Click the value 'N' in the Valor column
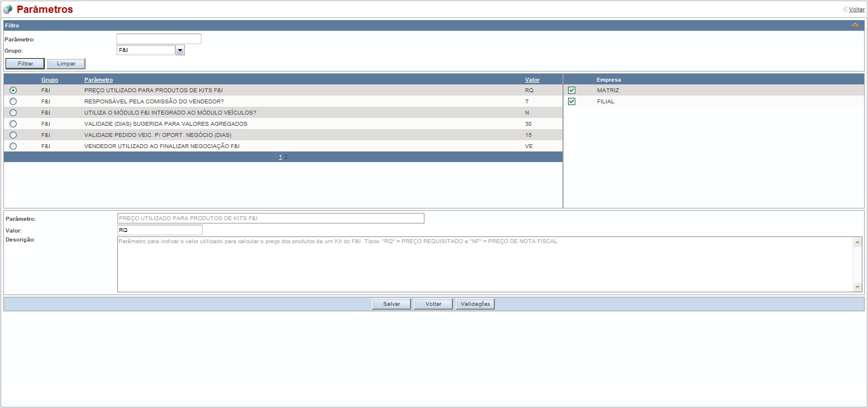Image resolution: width=868 pixels, height=408 pixels. [x=527, y=112]
